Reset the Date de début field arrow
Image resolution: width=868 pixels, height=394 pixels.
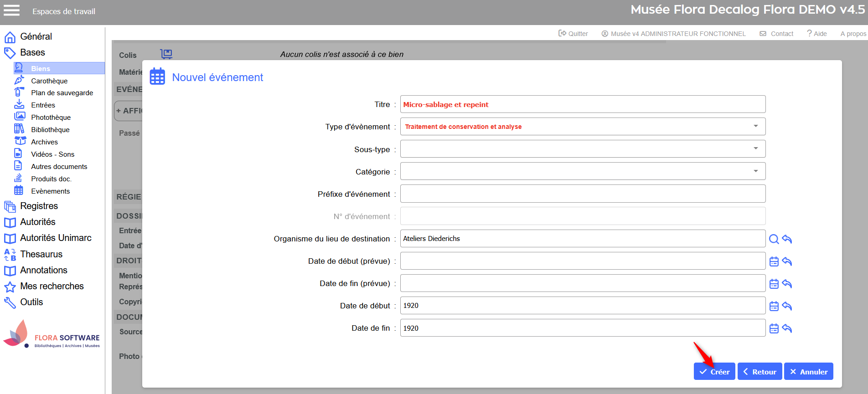click(787, 306)
